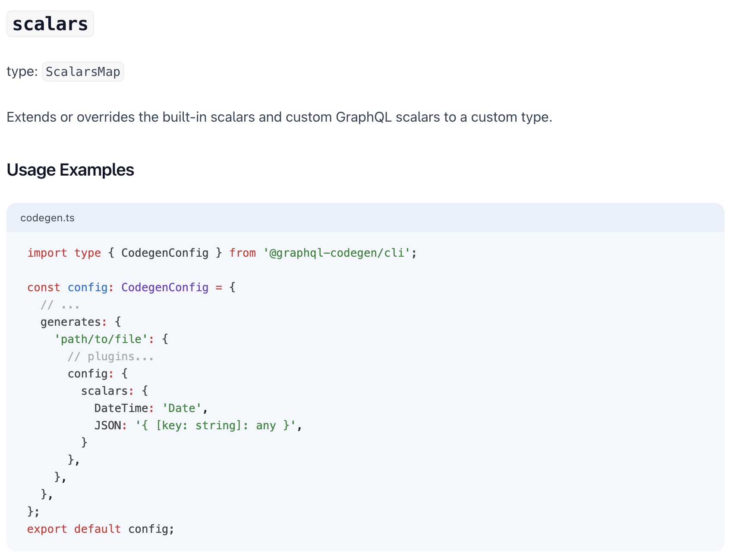Click the '@graphql-codegen/cli' import string
The image size is (731, 560).
click(x=337, y=253)
